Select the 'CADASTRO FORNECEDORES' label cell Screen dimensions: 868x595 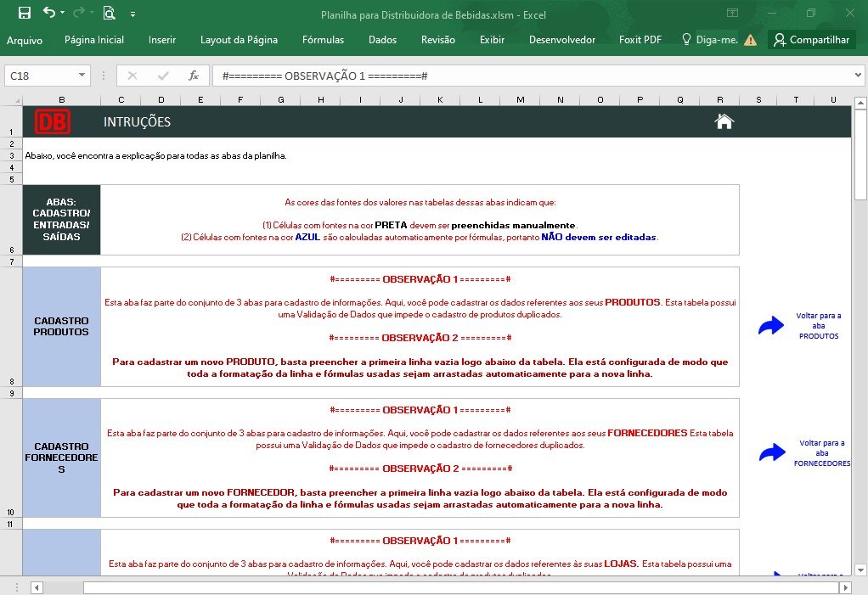click(x=61, y=457)
